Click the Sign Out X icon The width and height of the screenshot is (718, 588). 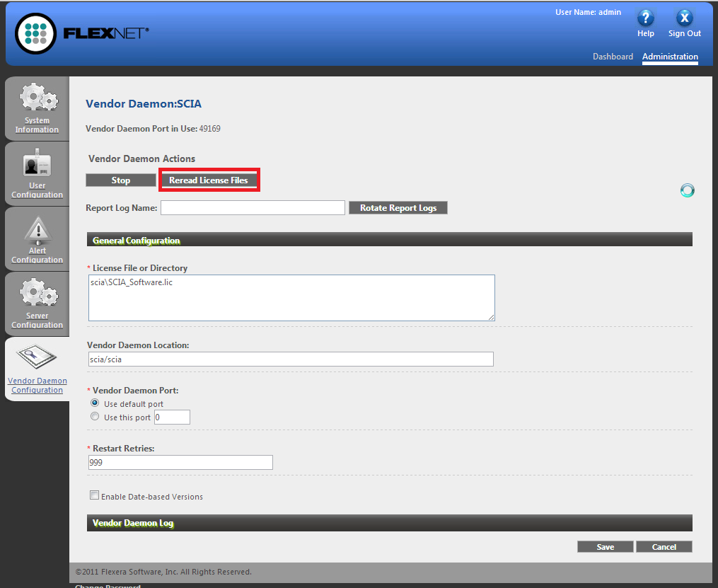tap(684, 18)
